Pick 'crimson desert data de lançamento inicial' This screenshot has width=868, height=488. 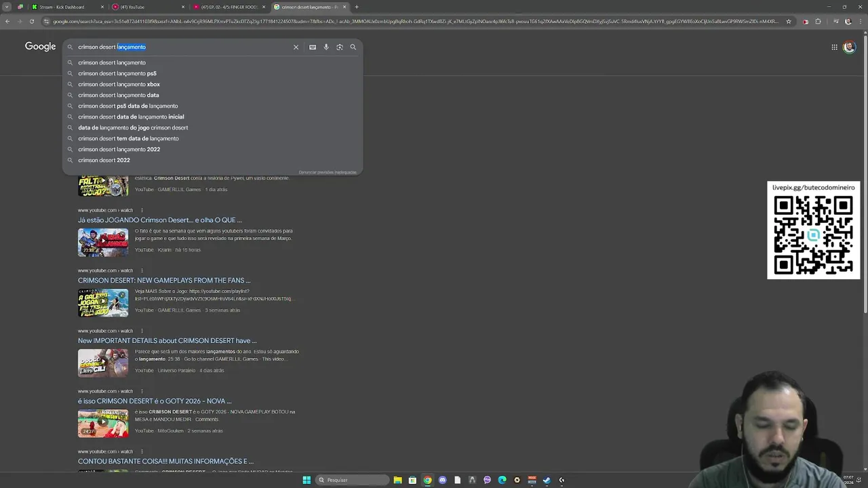131,117
